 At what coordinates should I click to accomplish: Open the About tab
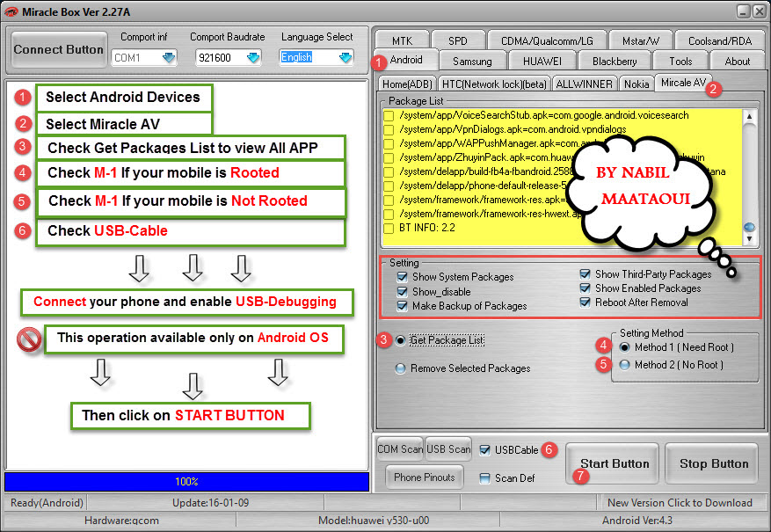point(737,62)
